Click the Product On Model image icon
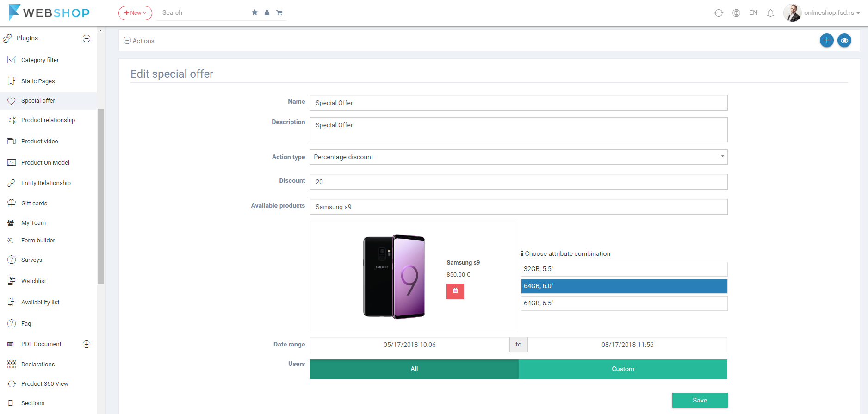 [x=12, y=162]
